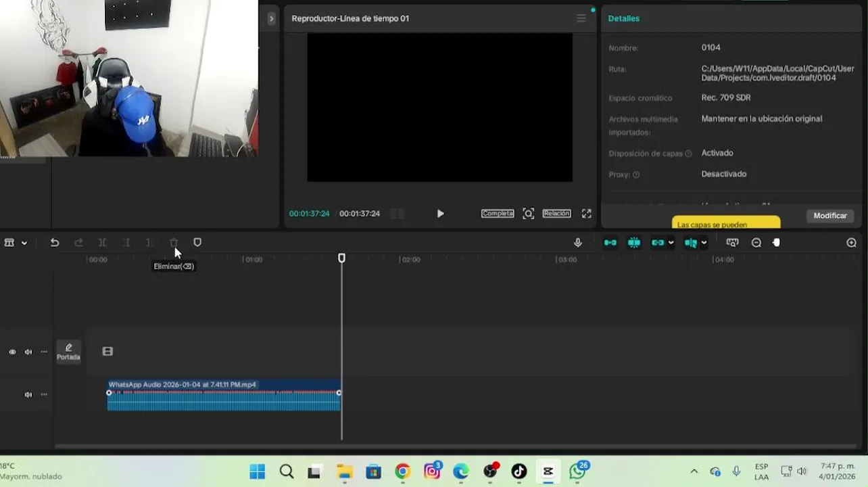The width and height of the screenshot is (868, 487).
Task: Expand the collapsed panel arrow beside player
Action: (271, 18)
